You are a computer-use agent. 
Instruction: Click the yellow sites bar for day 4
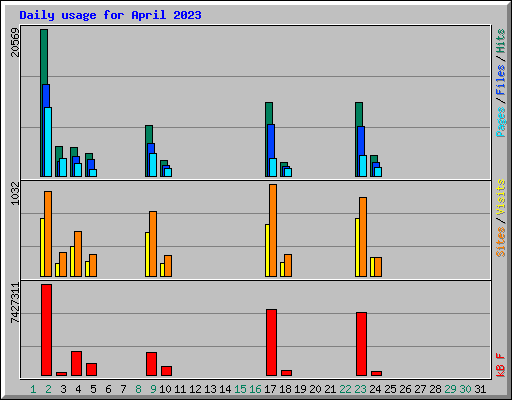pyautogui.click(x=72, y=261)
